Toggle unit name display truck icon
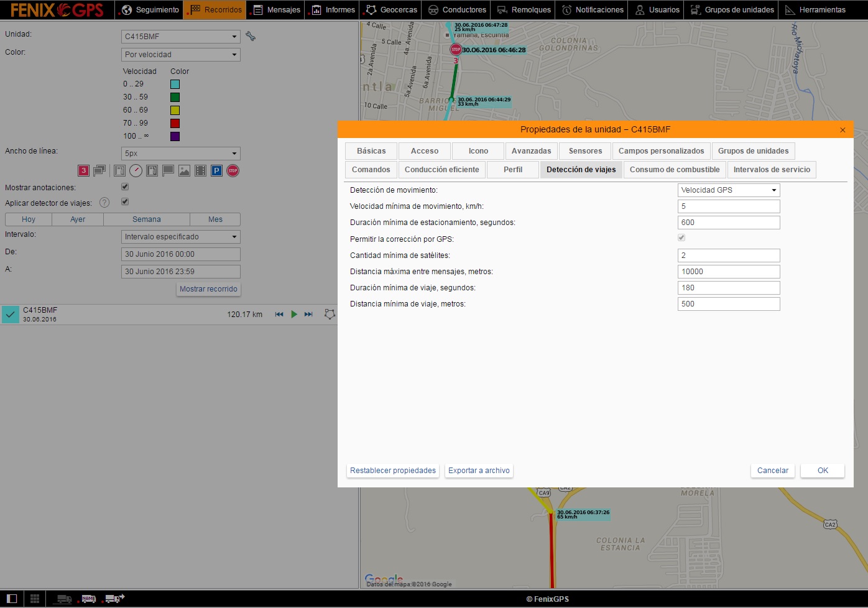Image resolution: width=868 pixels, height=608 pixels. pyautogui.click(x=88, y=599)
